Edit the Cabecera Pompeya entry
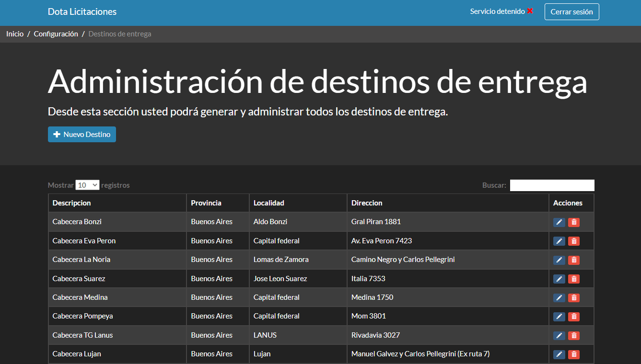The image size is (641, 364). click(x=559, y=317)
